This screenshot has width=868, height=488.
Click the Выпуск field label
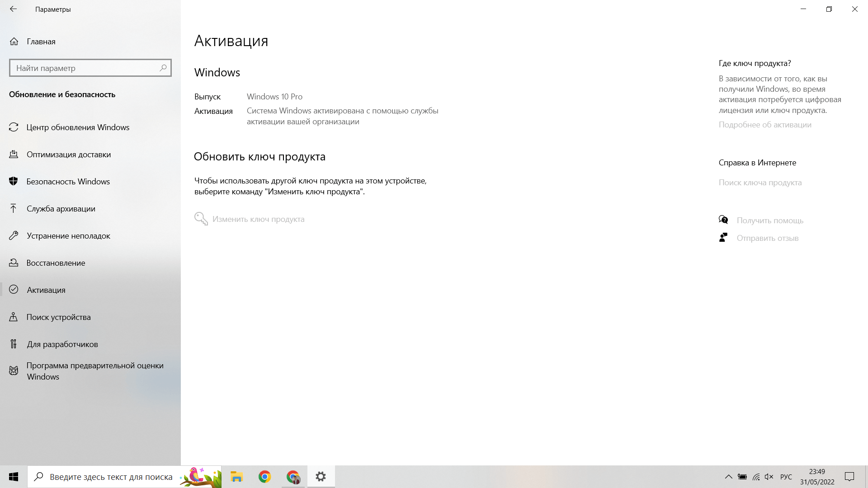[208, 97]
